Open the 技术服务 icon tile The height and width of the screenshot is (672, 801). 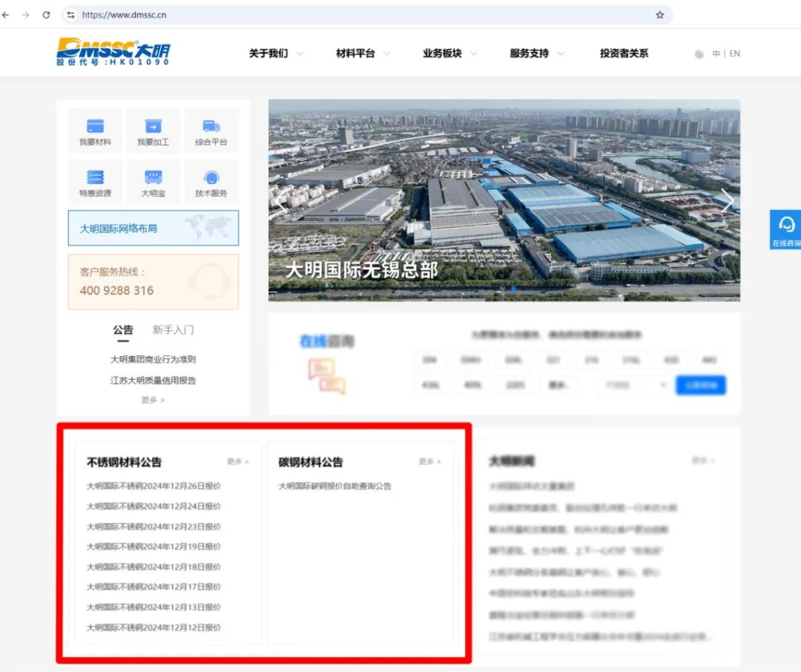pyautogui.click(x=211, y=182)
